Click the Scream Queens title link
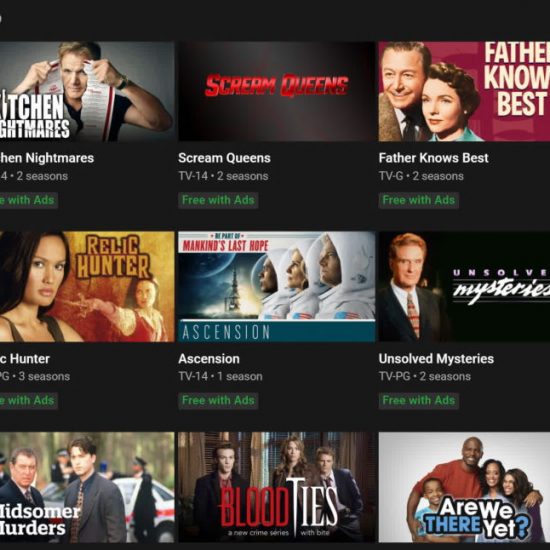 [x=224, y=158]
